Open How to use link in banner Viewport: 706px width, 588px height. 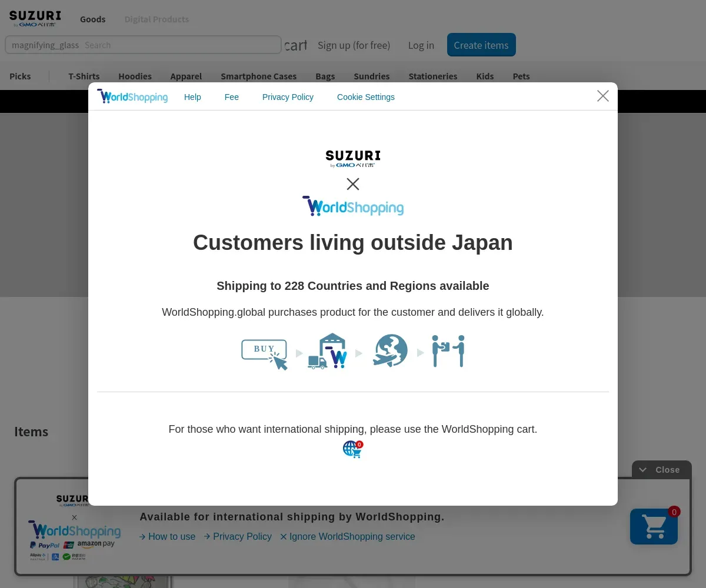point(168,536)
